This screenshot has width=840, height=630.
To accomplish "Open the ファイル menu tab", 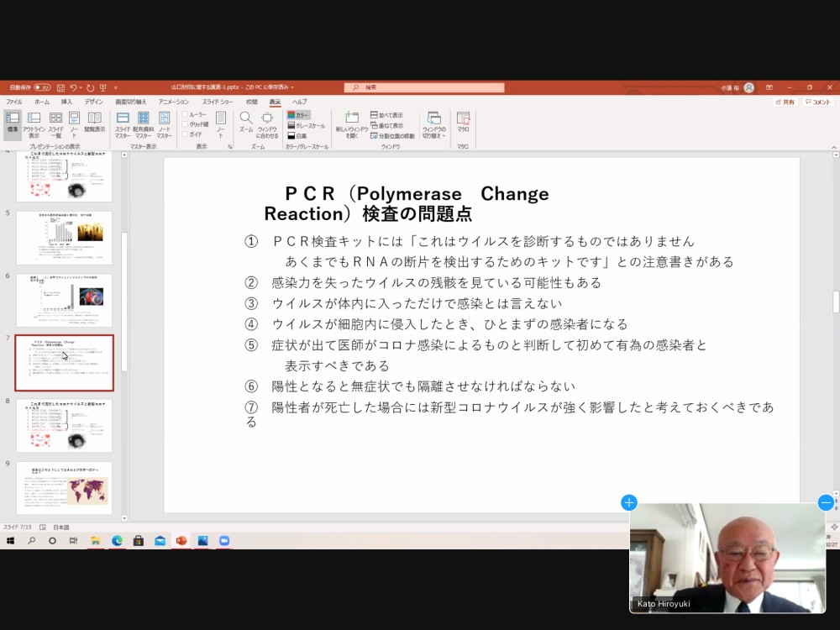I will point(14,102).
